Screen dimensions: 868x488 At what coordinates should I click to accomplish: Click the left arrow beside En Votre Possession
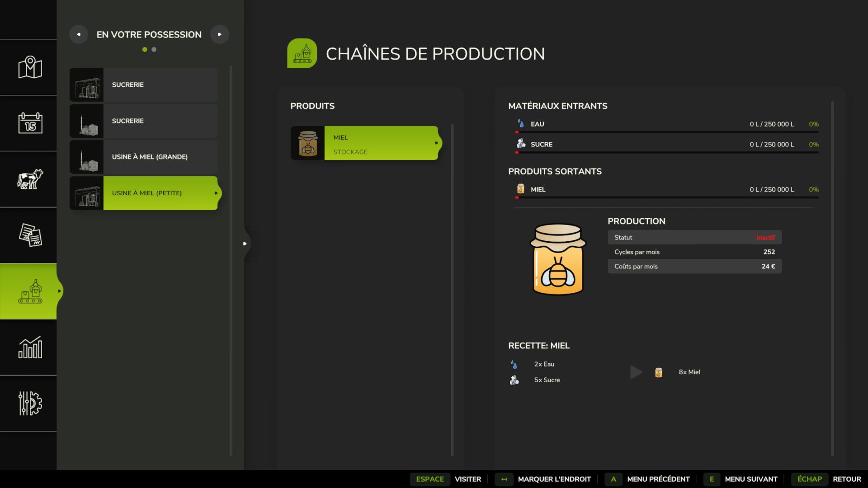[x=79, y=34]
